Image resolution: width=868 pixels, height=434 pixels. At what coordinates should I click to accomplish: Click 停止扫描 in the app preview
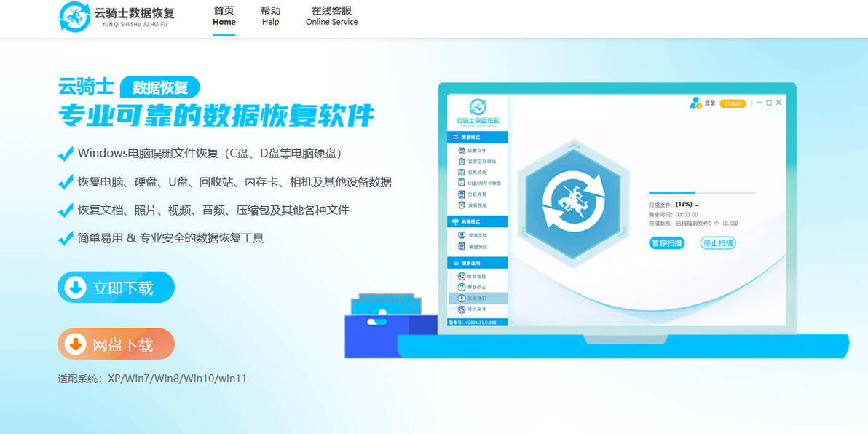pyautogui.click(x=718, y=242)
